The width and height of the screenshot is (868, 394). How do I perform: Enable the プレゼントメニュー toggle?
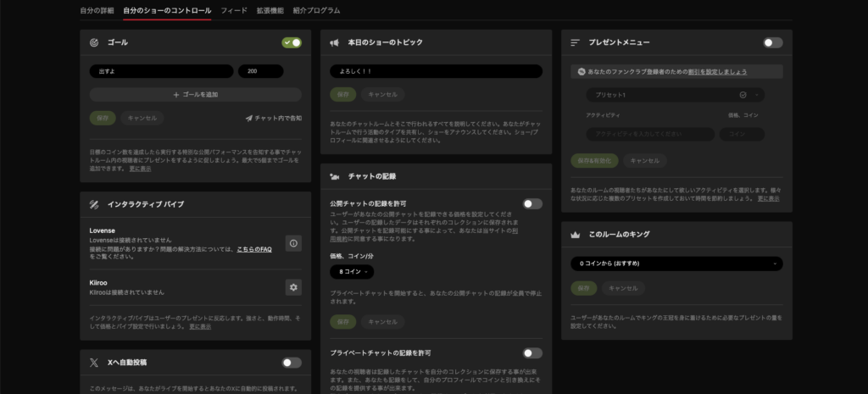[772, 42]
